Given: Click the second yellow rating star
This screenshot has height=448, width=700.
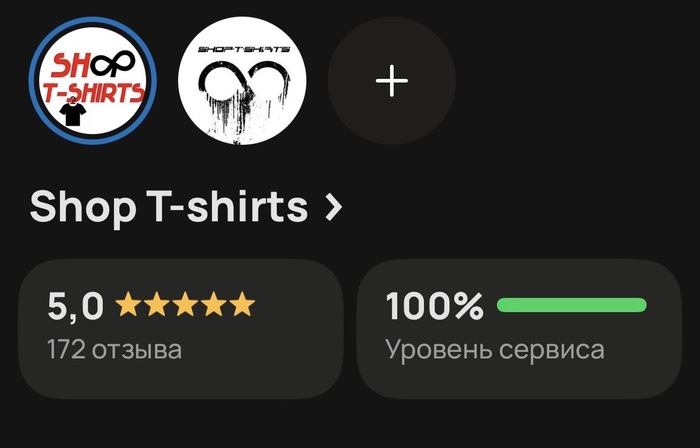Looking at the screenshot, I should tap(157, 304).
